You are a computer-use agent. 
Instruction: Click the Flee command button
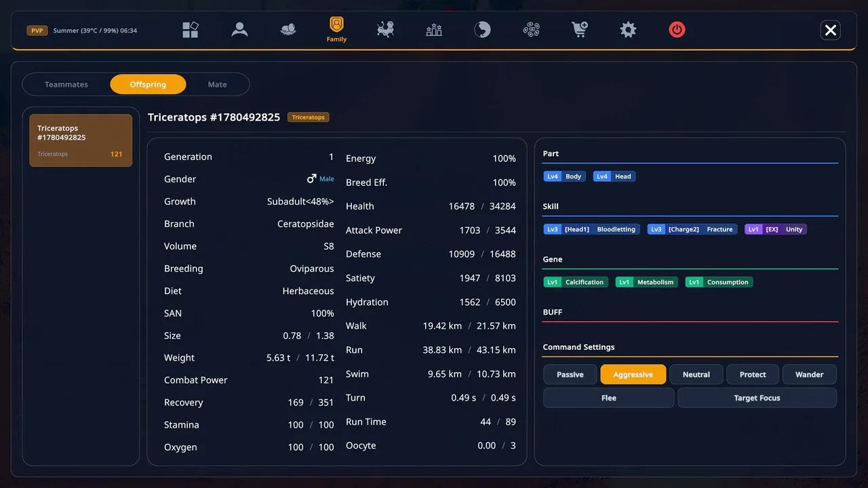point(609,398)
